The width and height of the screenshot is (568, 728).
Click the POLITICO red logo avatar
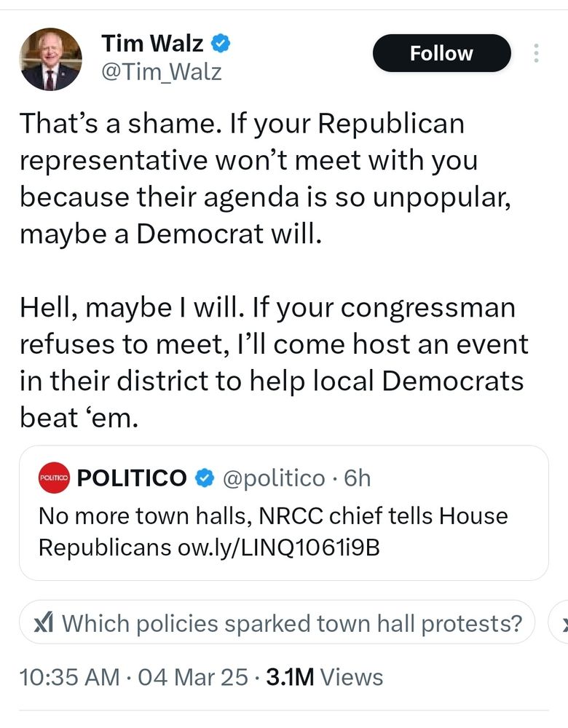53,478
